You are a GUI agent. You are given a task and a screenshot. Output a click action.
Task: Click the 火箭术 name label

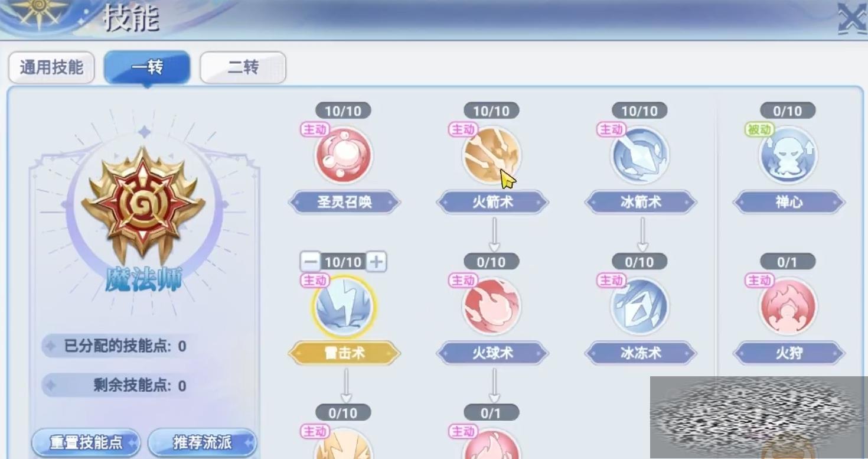tap(492, 202)
